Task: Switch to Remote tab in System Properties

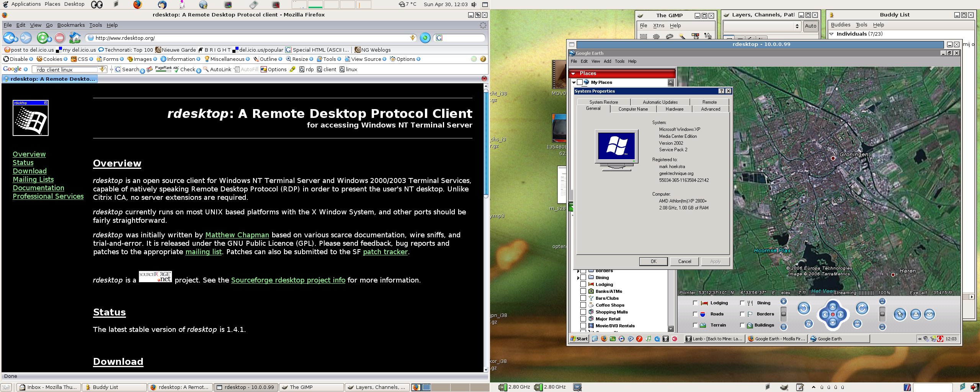Action: (709, 102)
